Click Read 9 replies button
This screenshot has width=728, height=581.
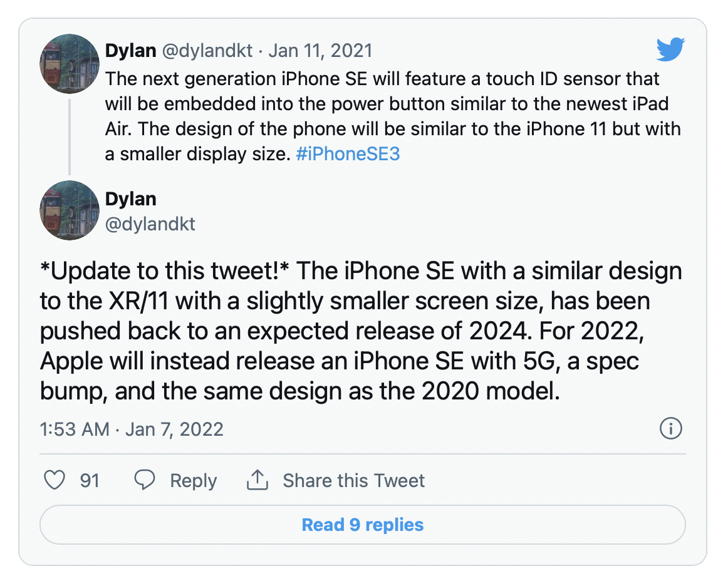click(x=363, y=525)
